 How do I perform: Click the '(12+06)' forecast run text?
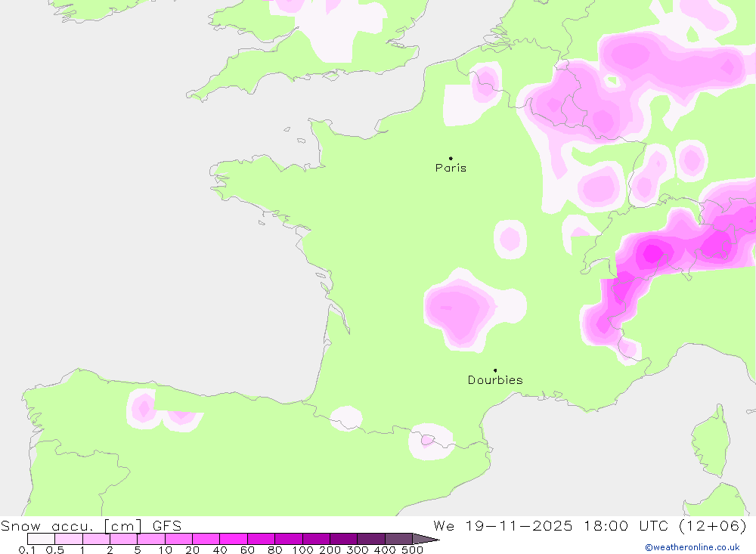click(x=713, y=525)
